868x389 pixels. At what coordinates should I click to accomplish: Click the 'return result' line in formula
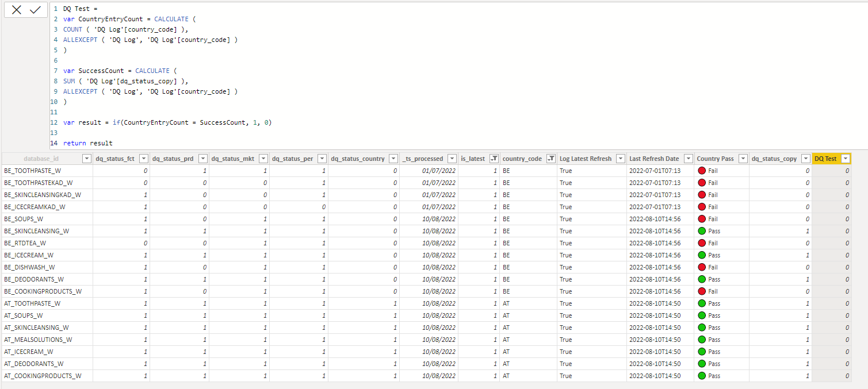(88, 143)
